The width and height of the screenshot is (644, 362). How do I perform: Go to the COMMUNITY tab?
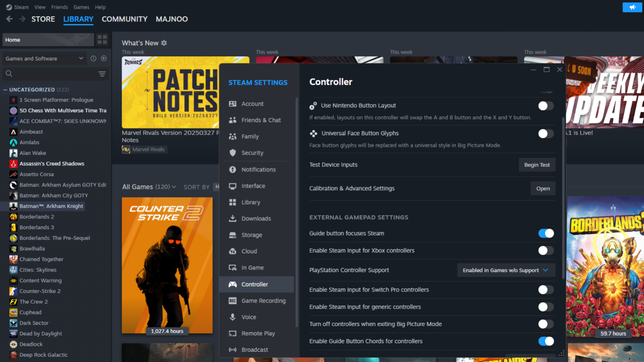click(125, 19)
